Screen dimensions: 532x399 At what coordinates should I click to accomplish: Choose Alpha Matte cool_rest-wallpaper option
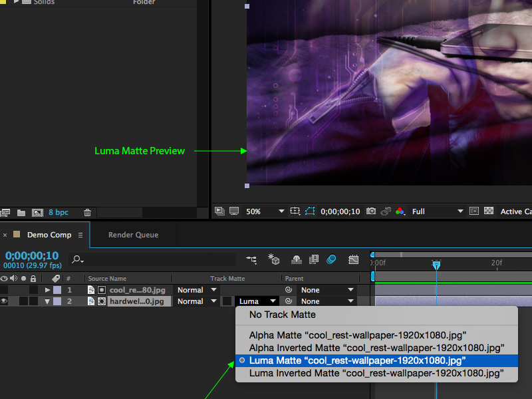pyautogui.click(x=376, y=335)
